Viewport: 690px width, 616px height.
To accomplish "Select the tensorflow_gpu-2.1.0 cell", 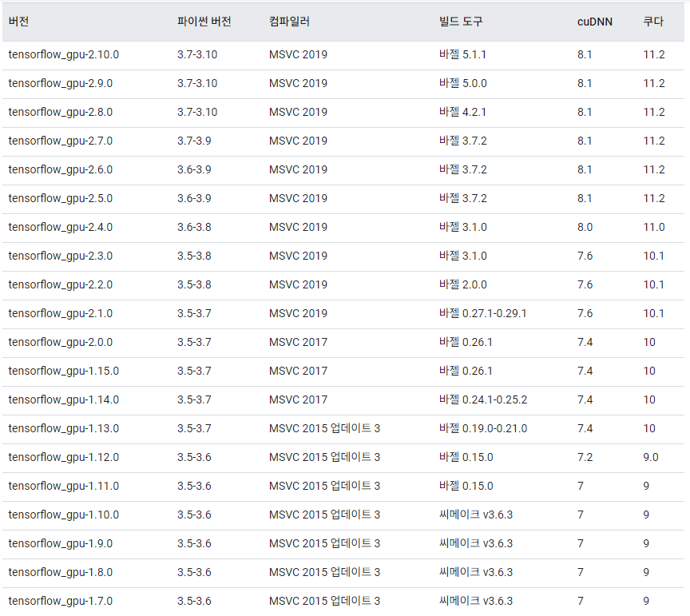I will pos(61,313).
